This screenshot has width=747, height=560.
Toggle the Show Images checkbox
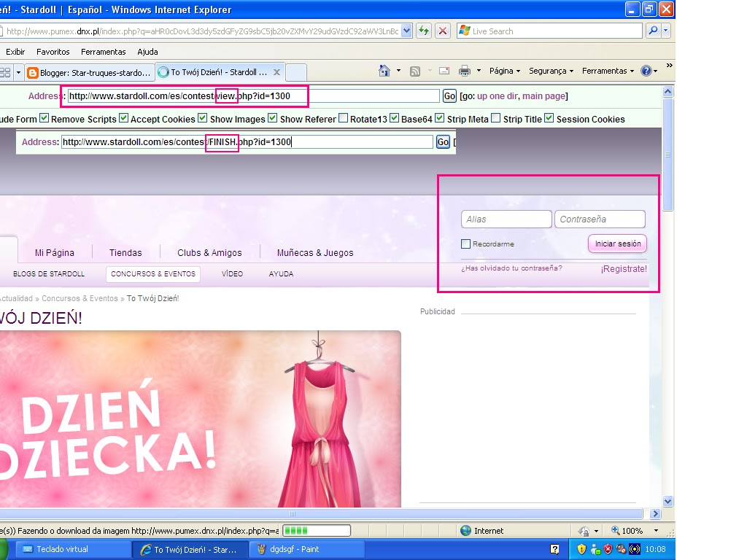click(x=203, y=117)
